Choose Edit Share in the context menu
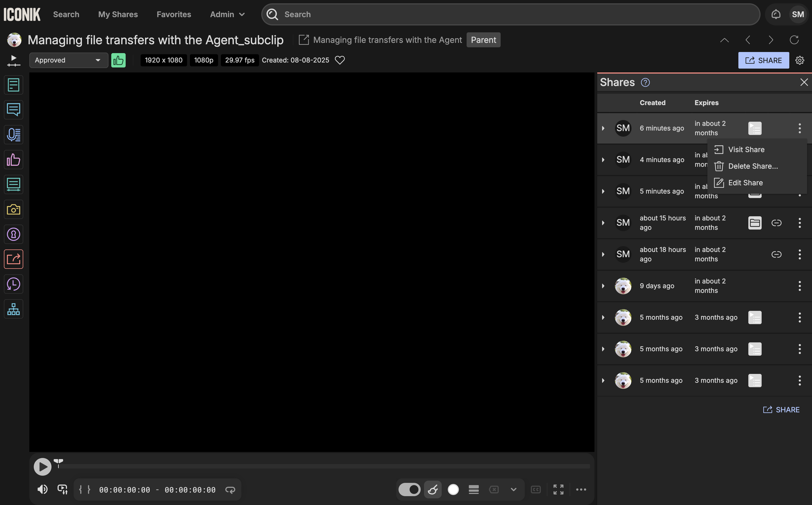Screen dimensions: 812x505 [x=745, y=183]
